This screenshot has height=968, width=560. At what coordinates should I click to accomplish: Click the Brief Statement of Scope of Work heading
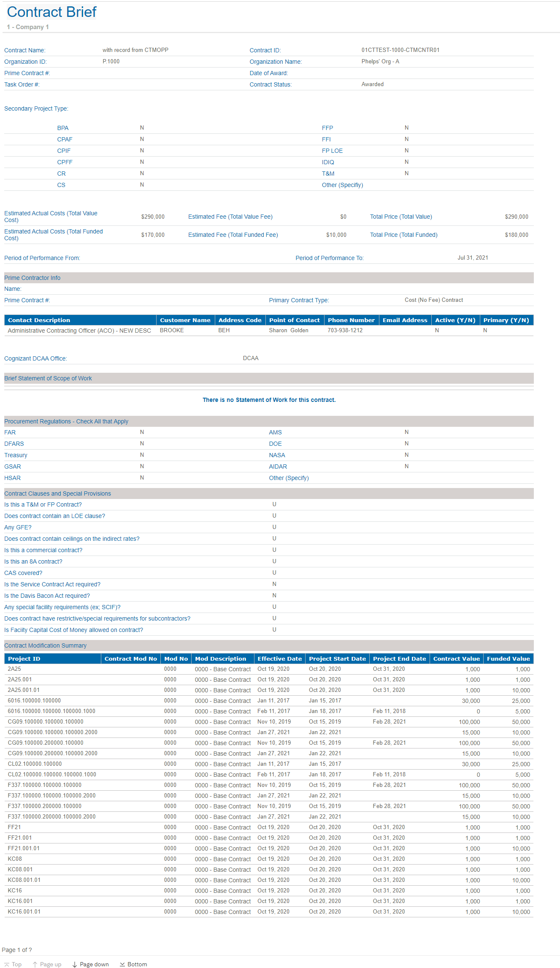click(48, 378)
